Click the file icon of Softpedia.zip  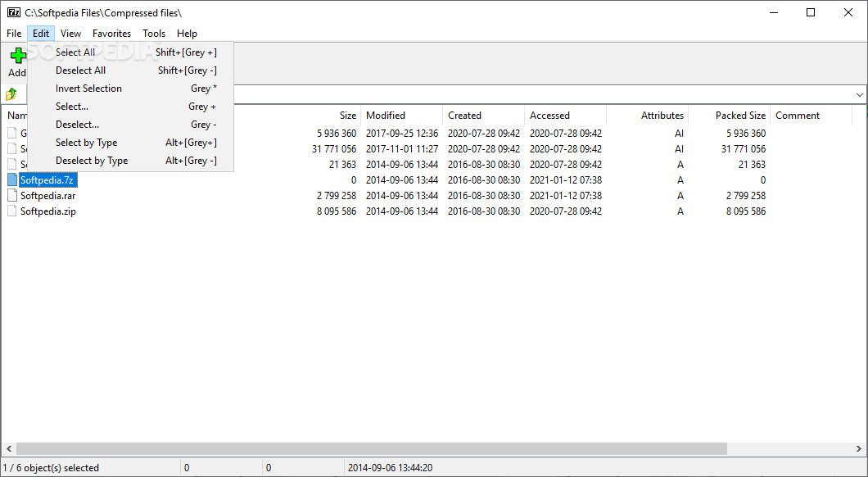pos(12,211)
